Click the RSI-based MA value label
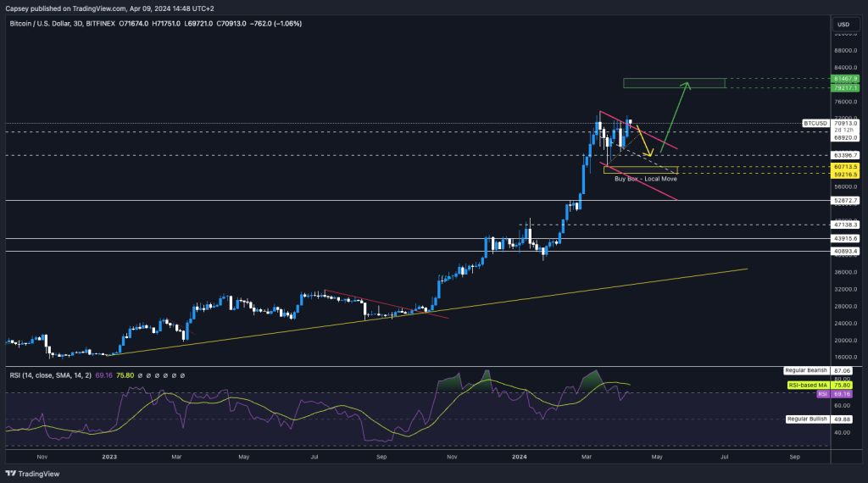The width and height of the screenshot is (868, 483). click(x=806, y=385)
